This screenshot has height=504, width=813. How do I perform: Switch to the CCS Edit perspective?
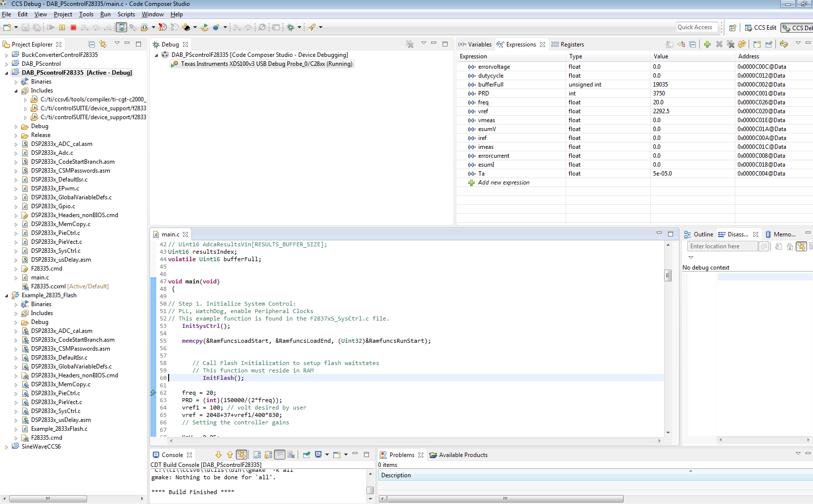pos(761,28)
